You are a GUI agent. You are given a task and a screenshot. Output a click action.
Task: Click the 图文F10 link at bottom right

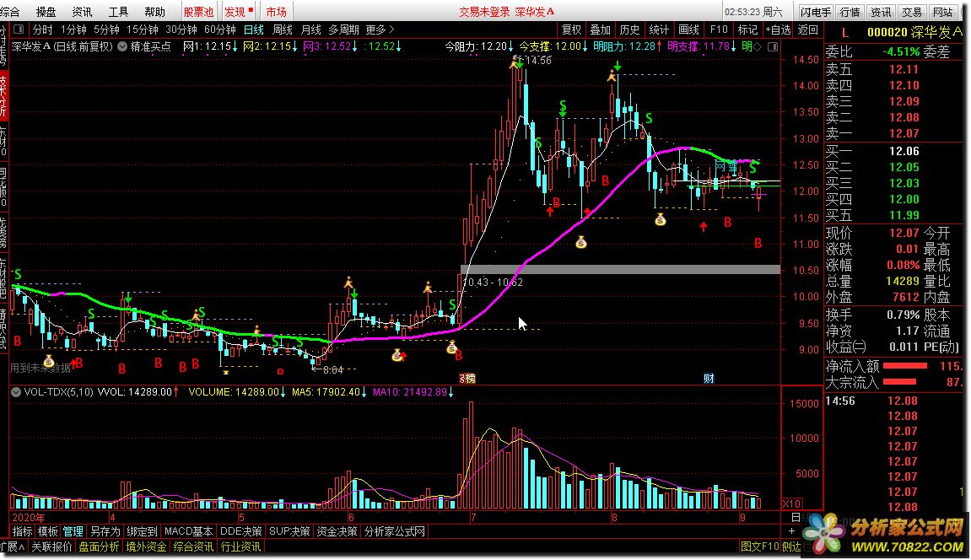tap(760, 547)
